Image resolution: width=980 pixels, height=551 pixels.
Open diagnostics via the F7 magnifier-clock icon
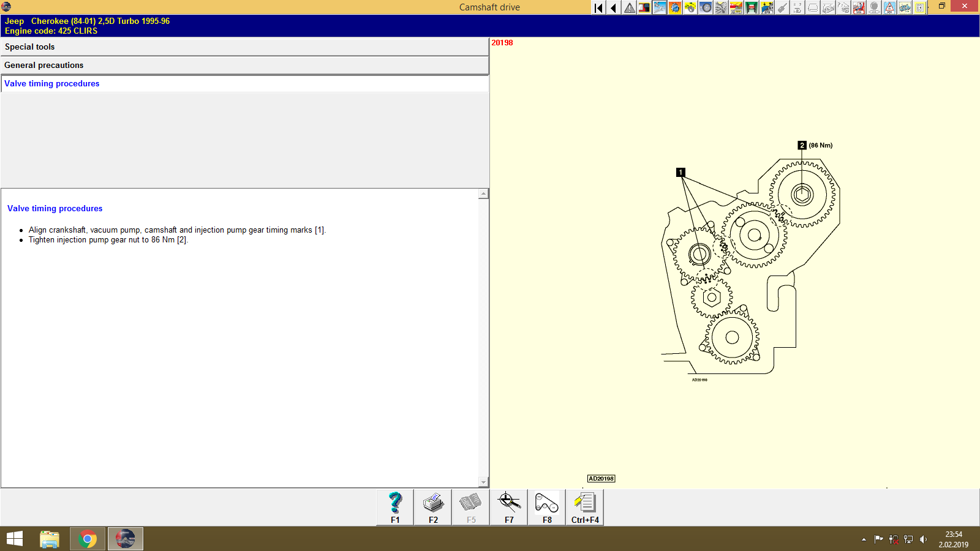(508, 507)
